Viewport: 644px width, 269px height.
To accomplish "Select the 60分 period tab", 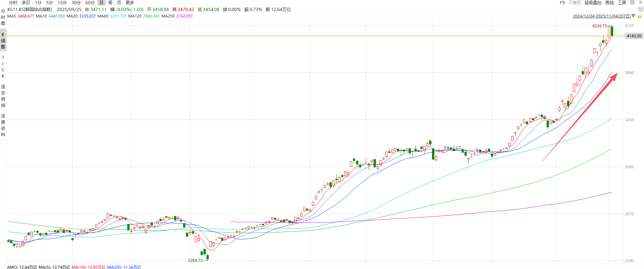I will pos(90,3).
